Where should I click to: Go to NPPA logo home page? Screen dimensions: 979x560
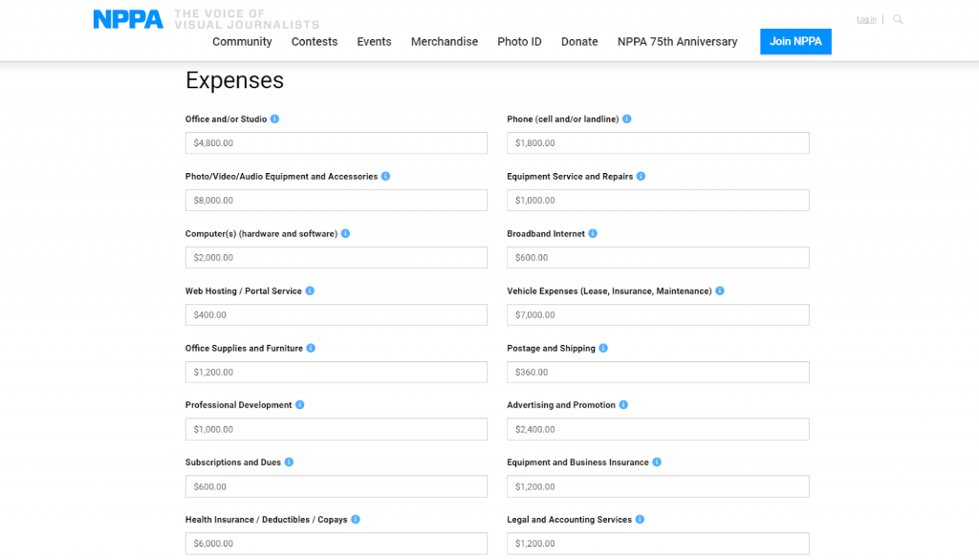point(128,19)
